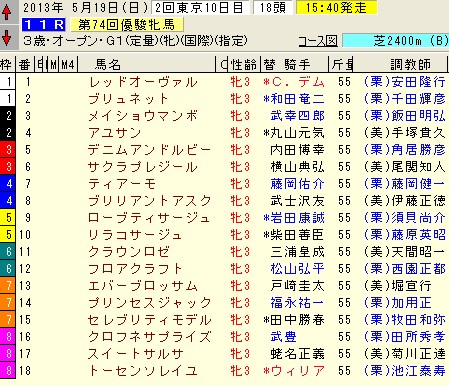
Task: Click the 15:40発走 start time box
Action: (336, 7)
